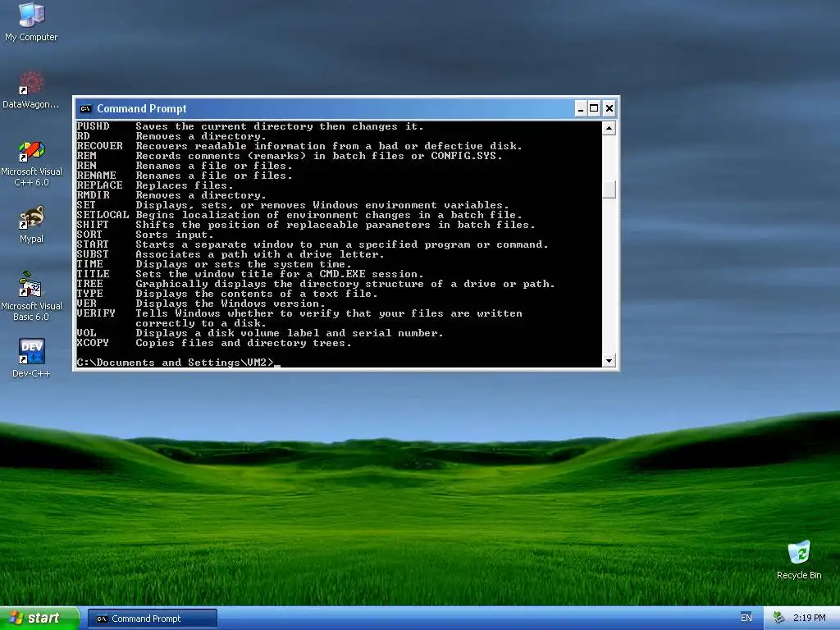Select the Microsoft Visual C++ 6.0 shortcut

click(x=31, y=163)
